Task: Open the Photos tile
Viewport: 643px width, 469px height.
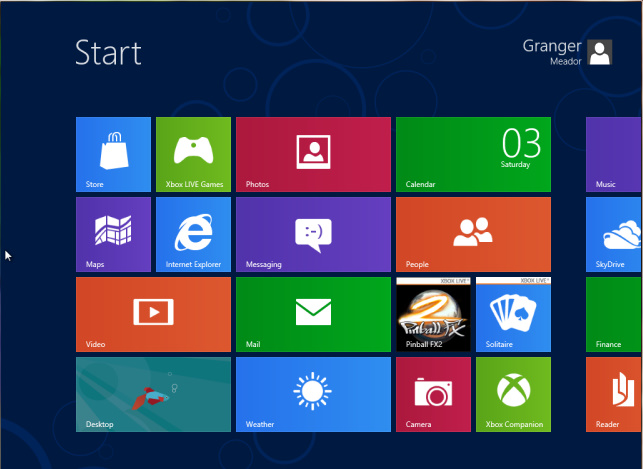Action: pyautogui.click(x=313, y=154)
